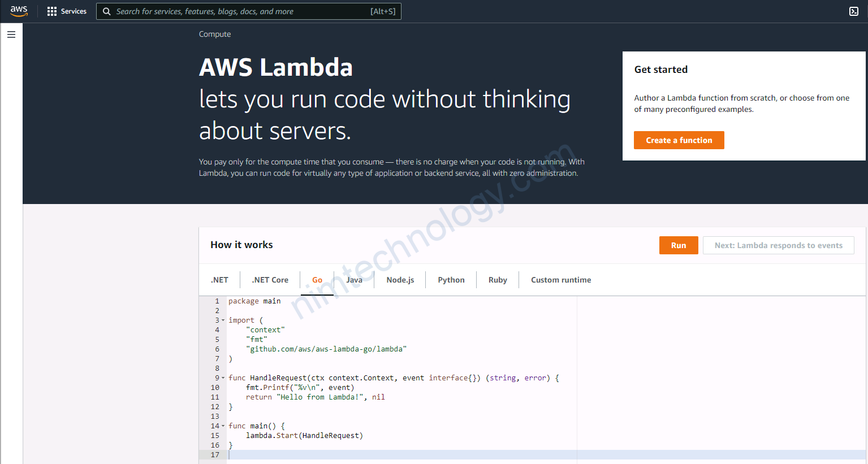Open the Python code tab
This screenshot has width=868, height=464.
tap(451, 280)
